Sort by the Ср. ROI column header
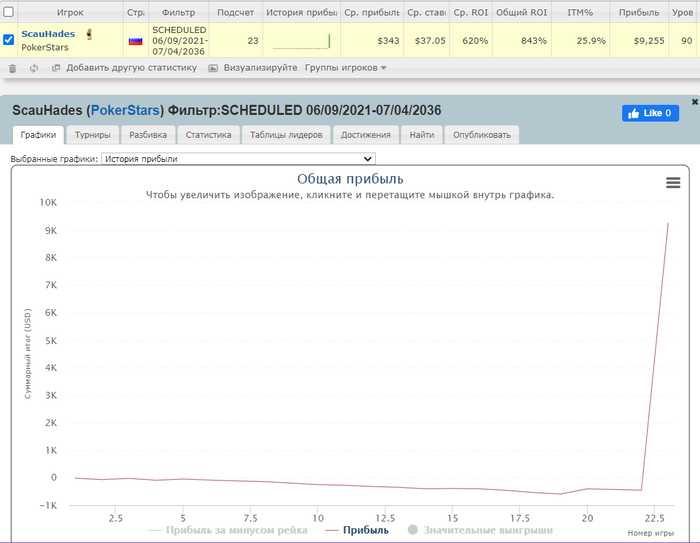The height and width of the screenshot is (543, 700). point(471,13)
